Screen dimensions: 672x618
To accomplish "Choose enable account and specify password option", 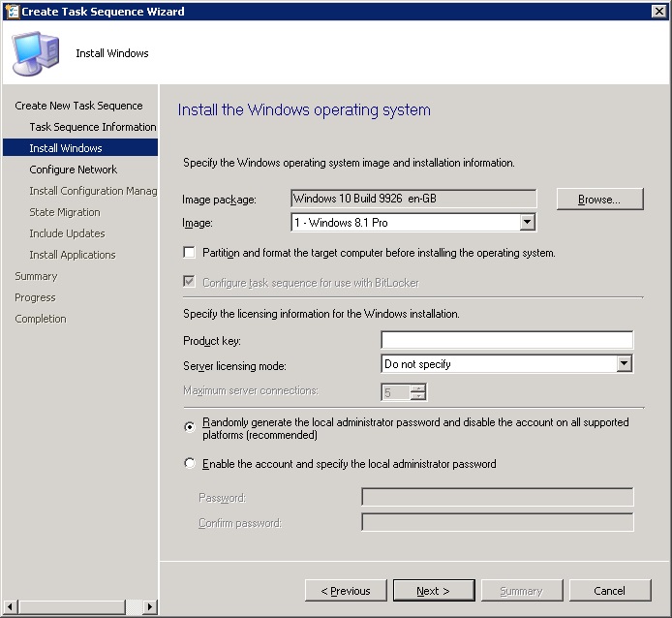I will tap(189, 464).
